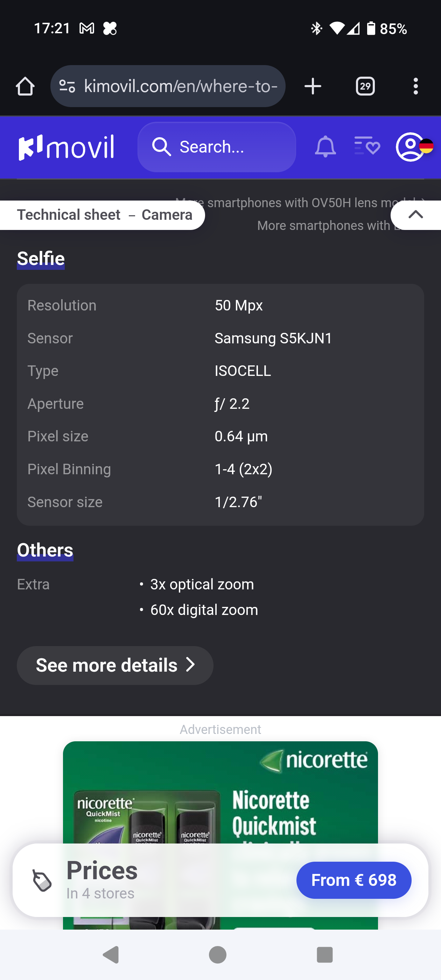The image size is (441, 980).
Task: Open a new browser tab
Action: click(x=313, y=86)
